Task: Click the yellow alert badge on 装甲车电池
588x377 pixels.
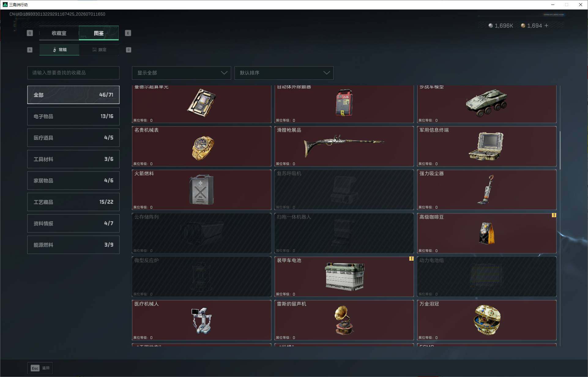Action: (x=411, y=259)
